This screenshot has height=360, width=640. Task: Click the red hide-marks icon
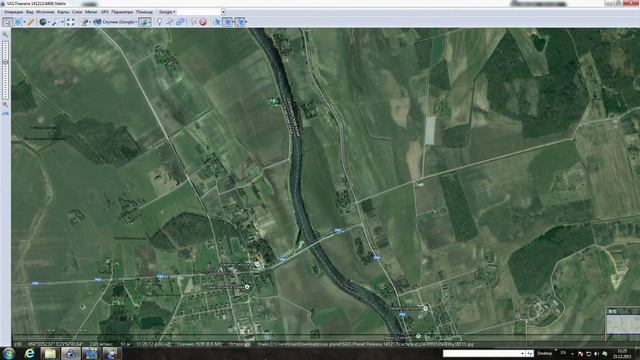click(x=203, y=22)
